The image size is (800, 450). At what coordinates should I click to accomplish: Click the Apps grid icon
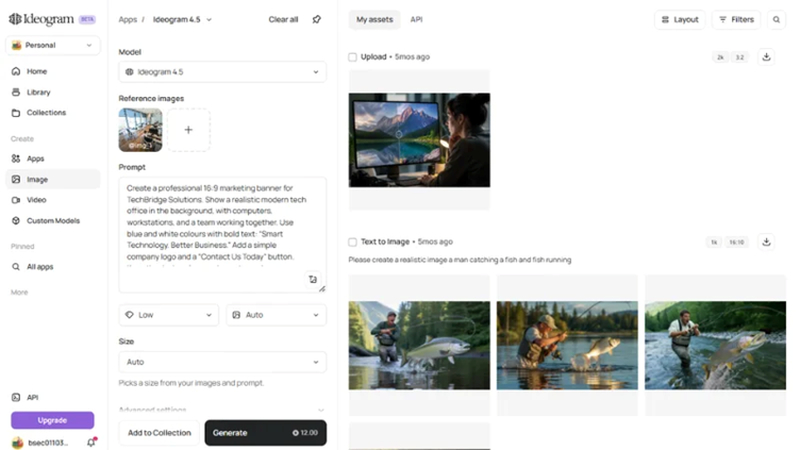click(16, 159)
